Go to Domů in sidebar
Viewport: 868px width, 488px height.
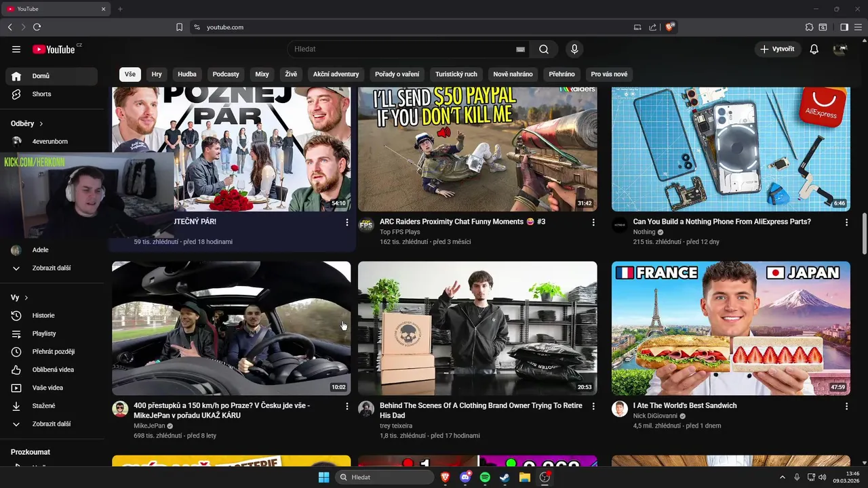click(x=52, y=76)
